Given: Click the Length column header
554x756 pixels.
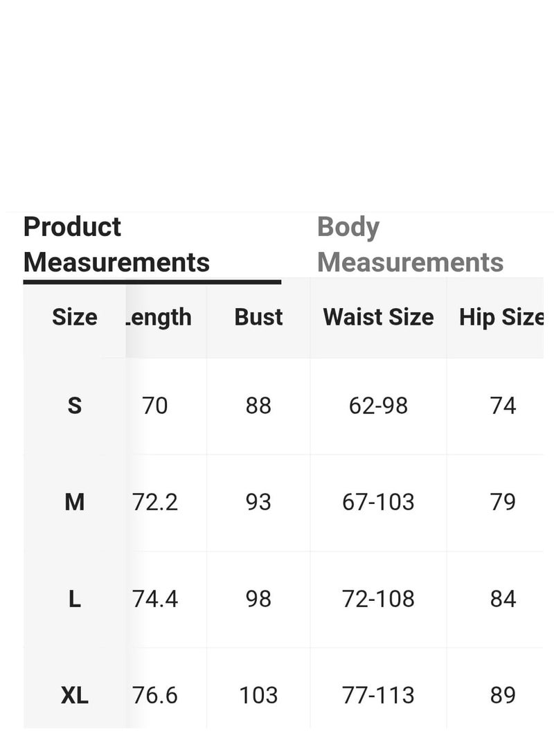Looking at the screenshot, I should pos(159,318).
